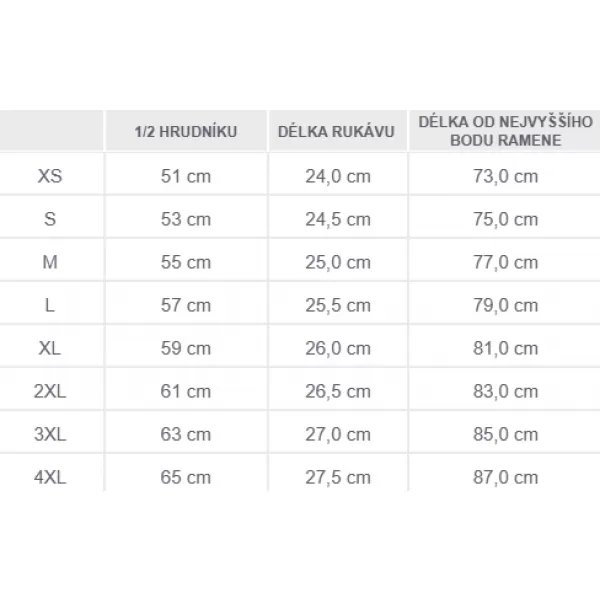Click the 1/2 HRUDNÍKU column header
Image resolution: width=600 pixels, height=600 pixels.
click(x=186, y=132)
